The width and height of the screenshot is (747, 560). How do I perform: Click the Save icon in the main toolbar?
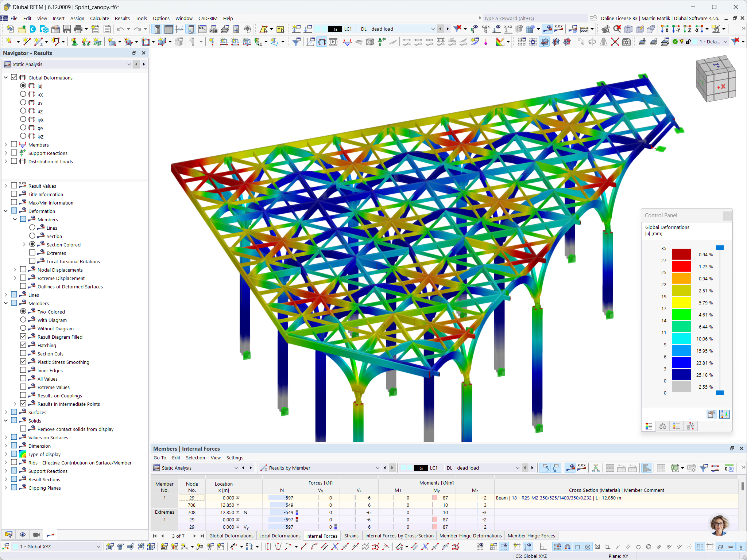(x=67, y=29)
